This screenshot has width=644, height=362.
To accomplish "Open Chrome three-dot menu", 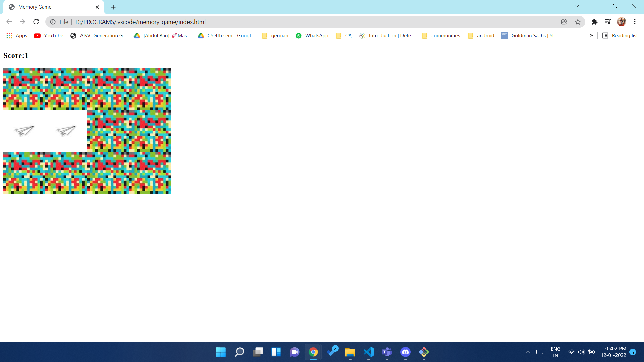I will click(635, 22).
